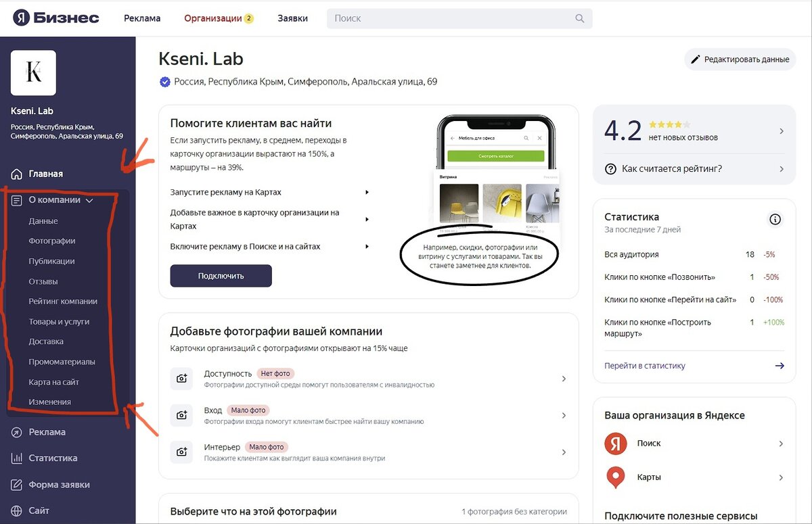The image size is (812, 524).
Task: Click the Реклама sidebar icon
Action: (x=17, y=432)
